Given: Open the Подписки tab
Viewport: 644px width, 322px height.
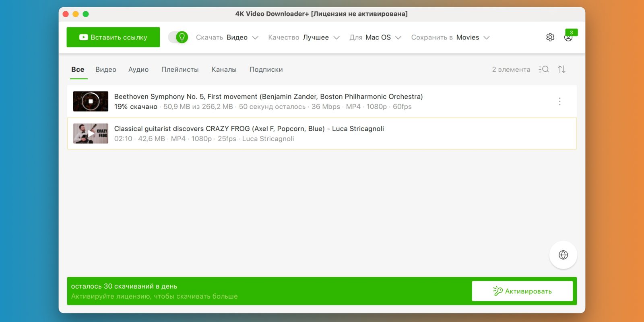Looking at the screenshot, I should 266,69.
